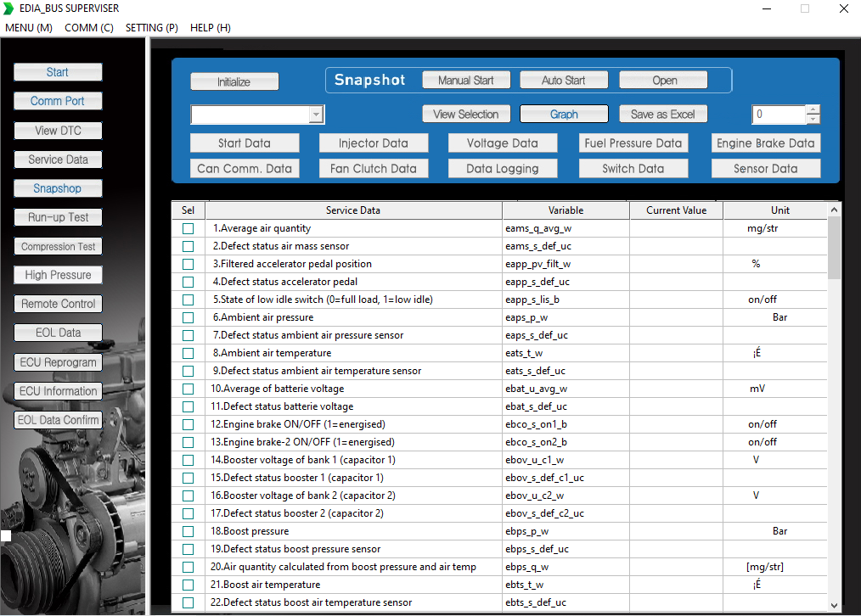The height and width of the screenshot is (616, 861).
Task: Open EOL Data Confirm
Action: click(x=58, y=420)
